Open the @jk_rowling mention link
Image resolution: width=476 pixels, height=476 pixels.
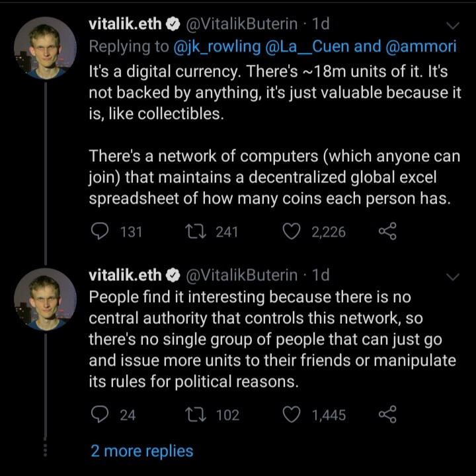pos(217,47)
